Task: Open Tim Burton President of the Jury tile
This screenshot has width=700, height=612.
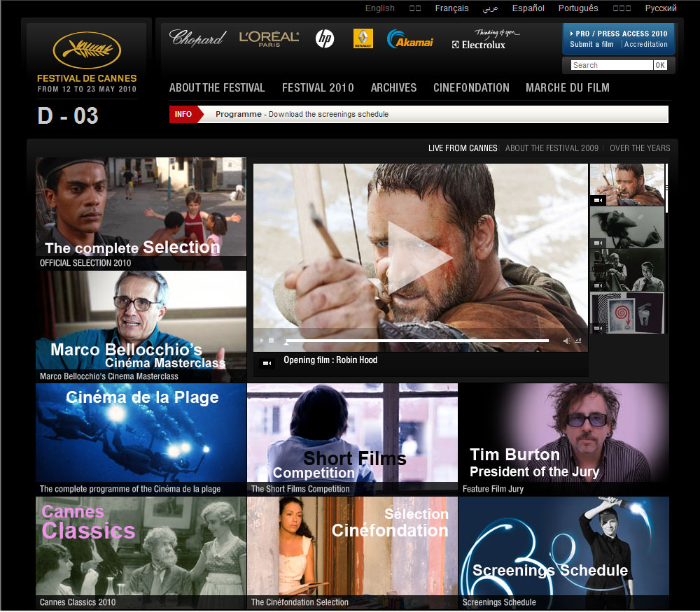Action: tap(563, 439)
